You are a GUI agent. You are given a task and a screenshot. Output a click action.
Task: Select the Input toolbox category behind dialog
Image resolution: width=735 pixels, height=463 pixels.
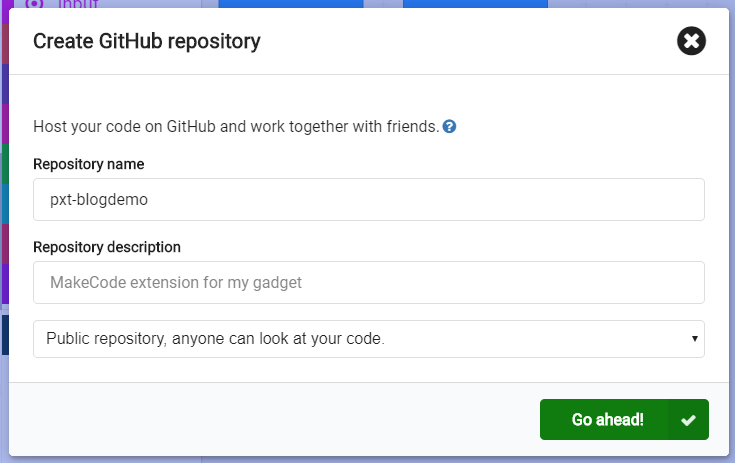coord(78,4)
